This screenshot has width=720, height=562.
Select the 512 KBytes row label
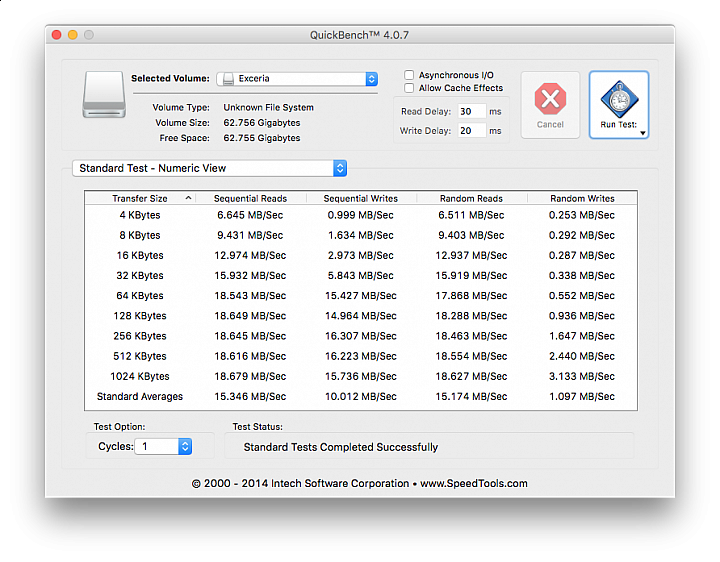tap(140, 356)
